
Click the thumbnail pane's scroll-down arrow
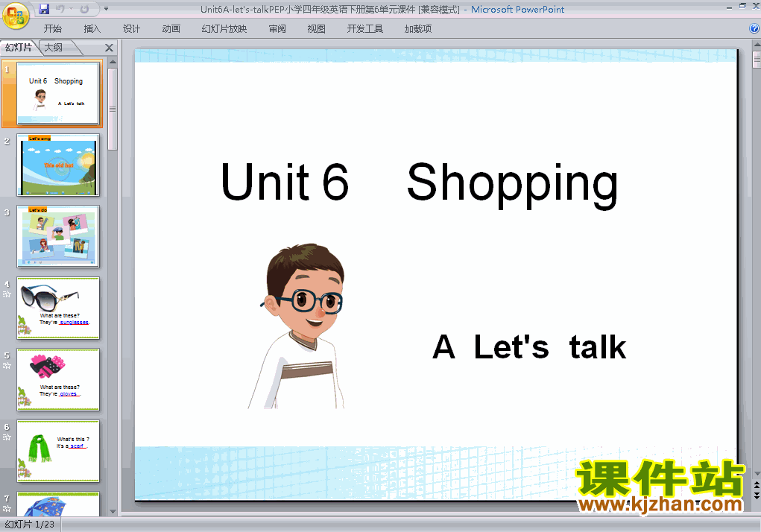click(113, 512)
